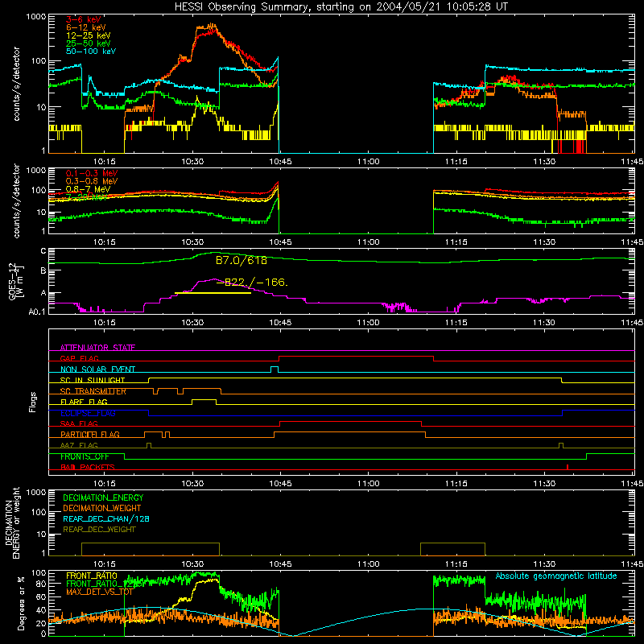Click the green DECIMATION_ENERGY legend label
The width and height of the screenshot is (644, 644).
(103, 497)
